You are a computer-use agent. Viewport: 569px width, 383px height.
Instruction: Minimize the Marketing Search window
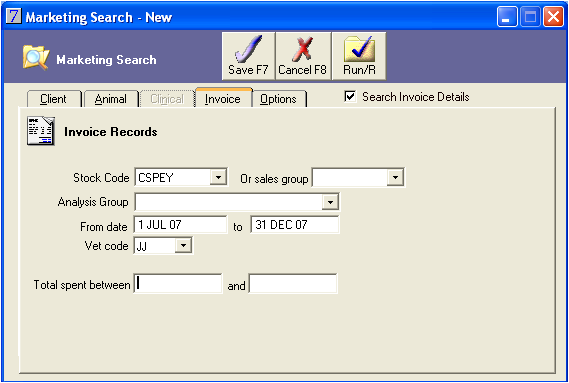pos(507,17)
